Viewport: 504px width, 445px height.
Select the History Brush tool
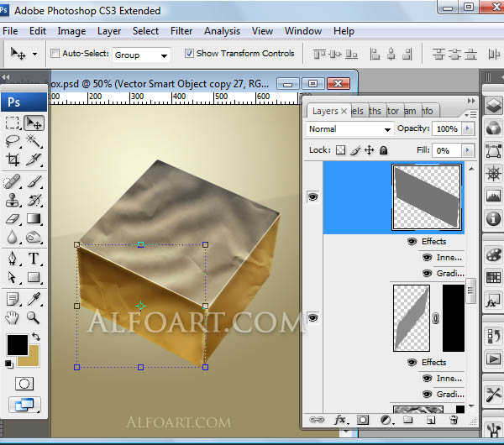pos(34,200)
